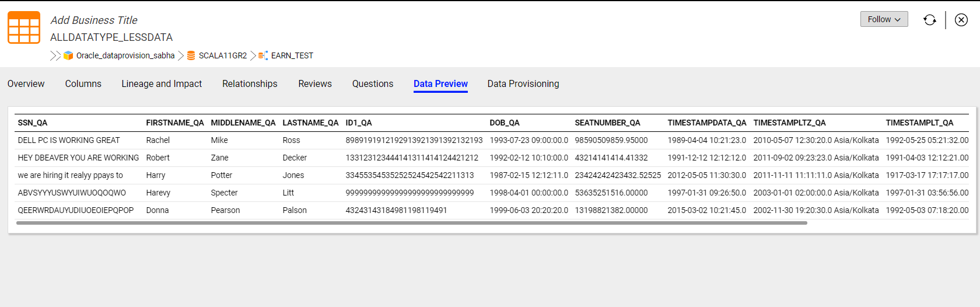
Task: Open EARN_TEST breadcrumb link
Action: (292, 55)
